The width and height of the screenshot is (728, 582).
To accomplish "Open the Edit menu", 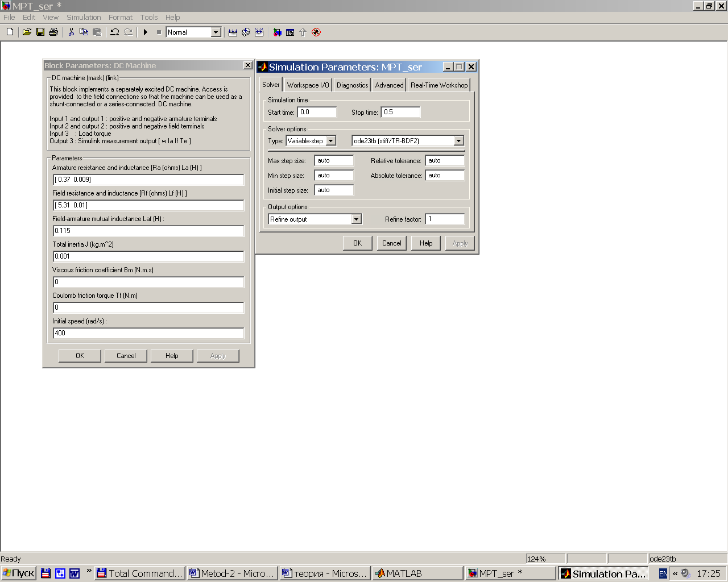I will (x=29, y=18).
